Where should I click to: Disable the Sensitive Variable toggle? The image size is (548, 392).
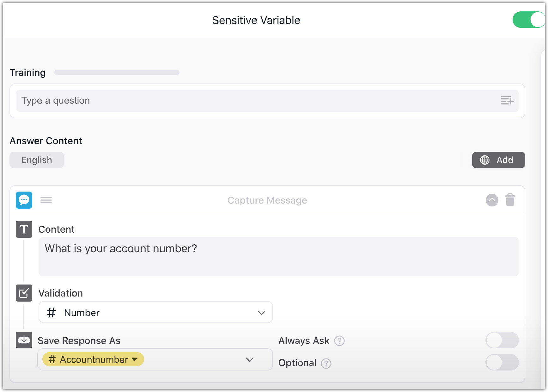[528, 20]
